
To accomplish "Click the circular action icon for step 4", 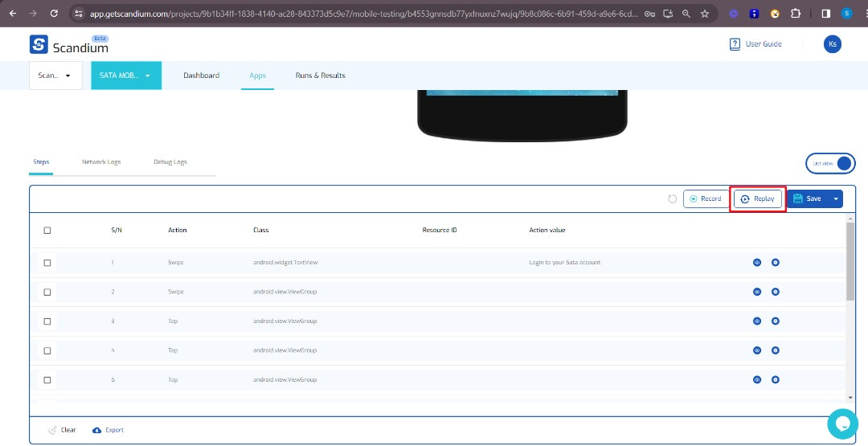I will coord(776,350).
